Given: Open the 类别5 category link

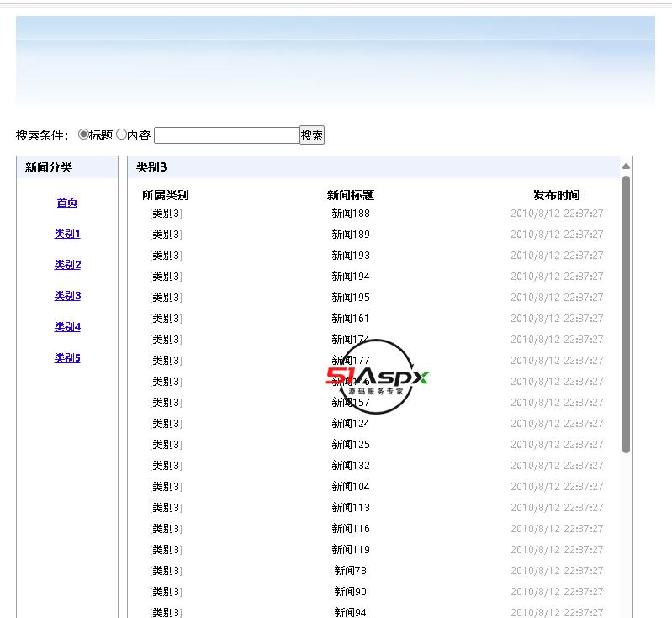Looking at the screenshot, I should tap(67, 358).
